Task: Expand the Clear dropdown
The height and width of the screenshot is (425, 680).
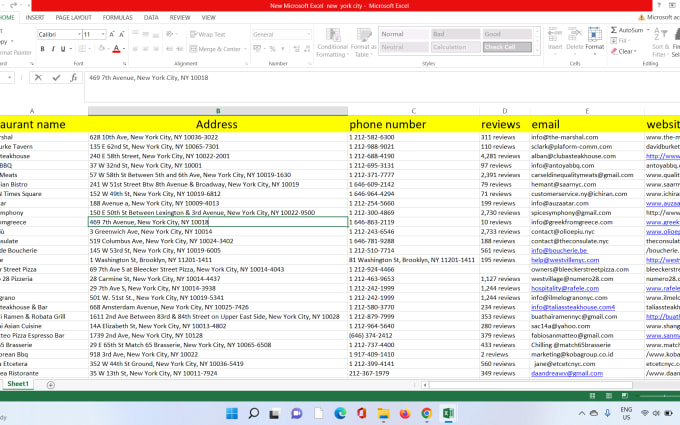Action: pos(635,51)
